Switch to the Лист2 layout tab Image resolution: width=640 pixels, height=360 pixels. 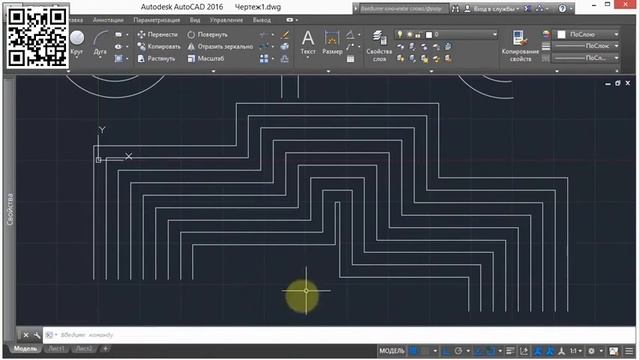pyautogui.click(x=84, y=349)
